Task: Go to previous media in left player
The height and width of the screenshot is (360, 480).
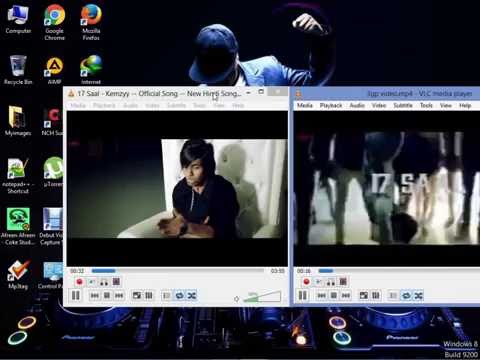Action: (x=95, y=295)
